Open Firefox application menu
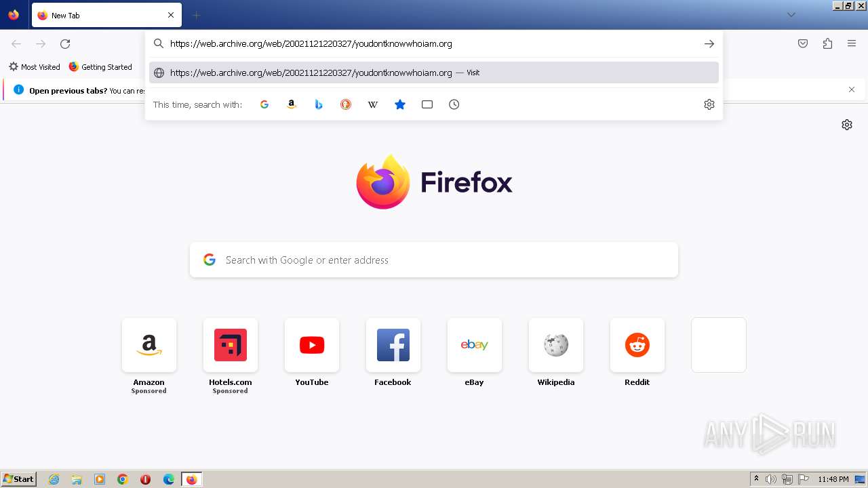 coord(852,44)
